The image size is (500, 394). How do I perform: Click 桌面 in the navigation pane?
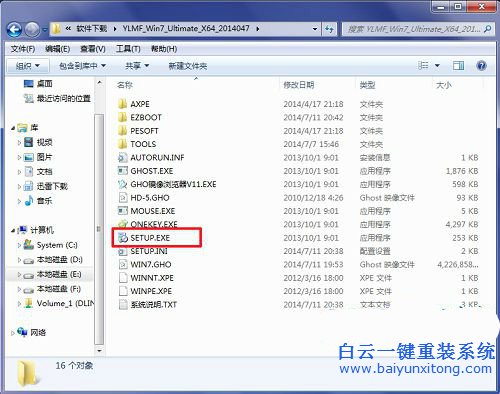[45, 83]
